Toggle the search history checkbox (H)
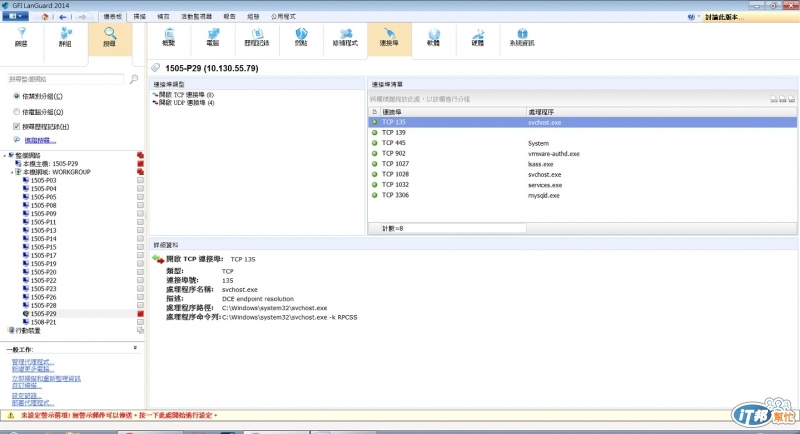Viewport: 800px width, 434px height. pos(16,126)
